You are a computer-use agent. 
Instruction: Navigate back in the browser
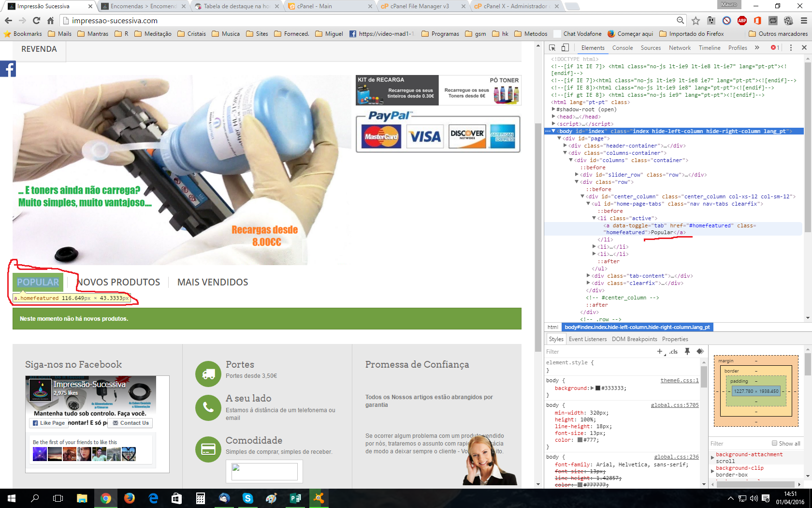pyautogui.click(x=8, y=20)
